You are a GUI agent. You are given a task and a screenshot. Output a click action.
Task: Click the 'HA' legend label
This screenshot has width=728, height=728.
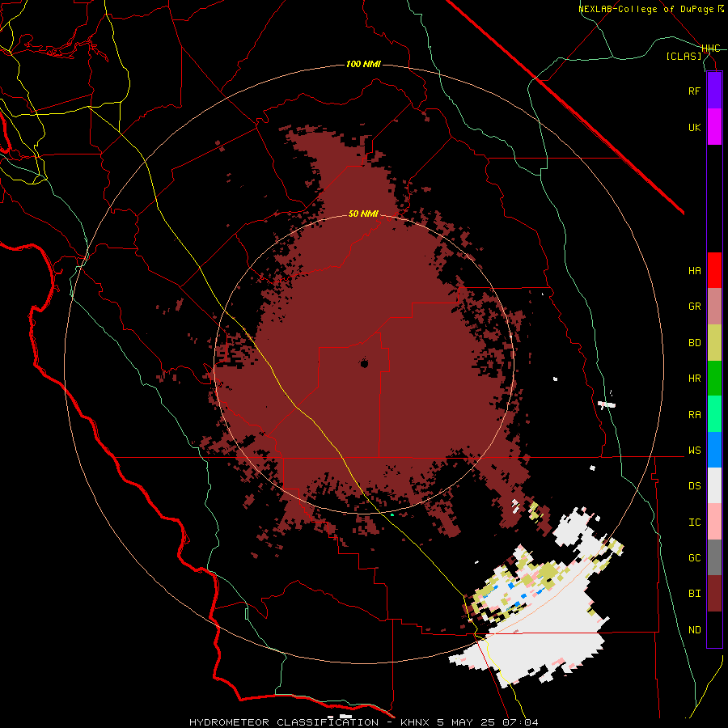pos(694,271)
